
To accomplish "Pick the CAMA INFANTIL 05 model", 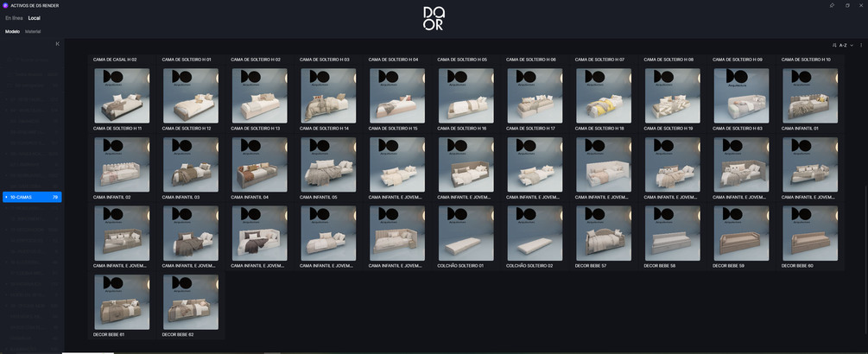I will click(x=328, y=233).
